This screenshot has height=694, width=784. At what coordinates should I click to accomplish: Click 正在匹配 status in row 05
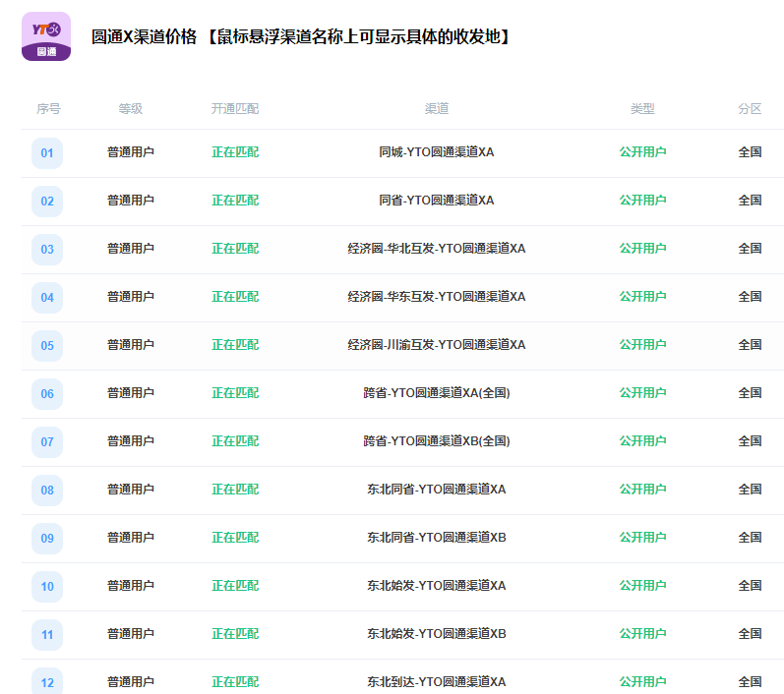tap(235, 345)
